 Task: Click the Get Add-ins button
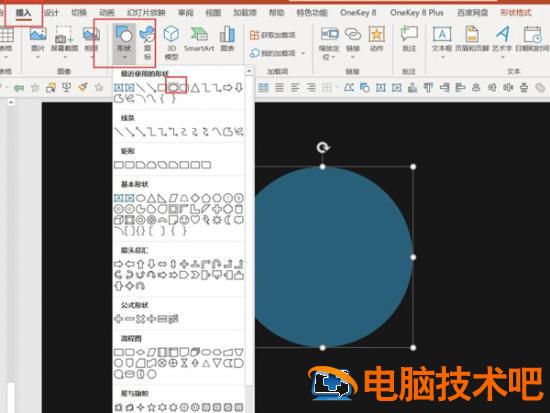pyautogui.click(x=273, y=35)
